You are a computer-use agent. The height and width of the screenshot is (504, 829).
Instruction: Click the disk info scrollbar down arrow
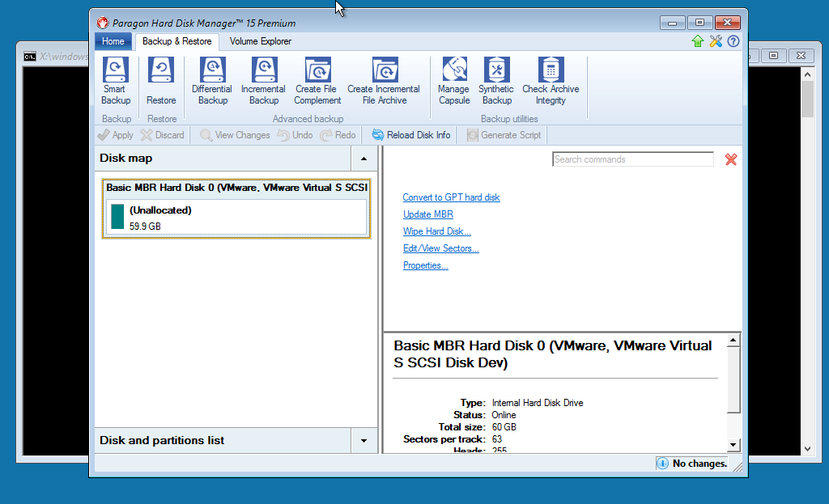click(x=733, y=445)
